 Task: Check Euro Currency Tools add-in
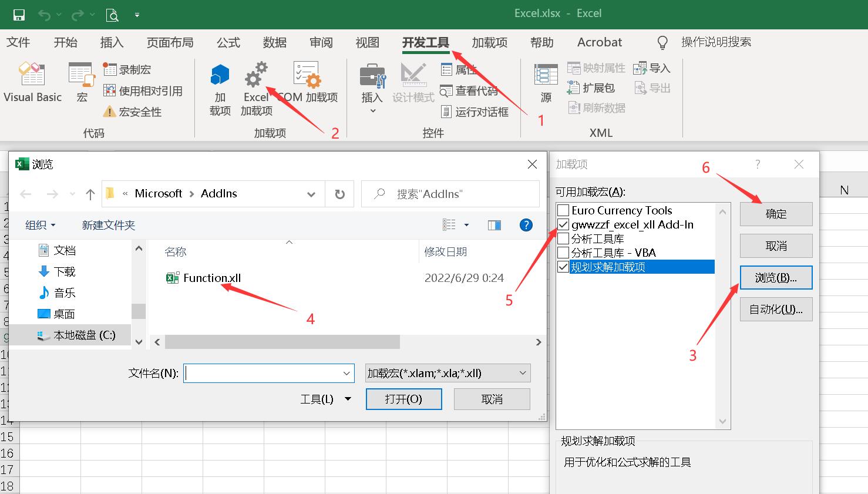563,210
